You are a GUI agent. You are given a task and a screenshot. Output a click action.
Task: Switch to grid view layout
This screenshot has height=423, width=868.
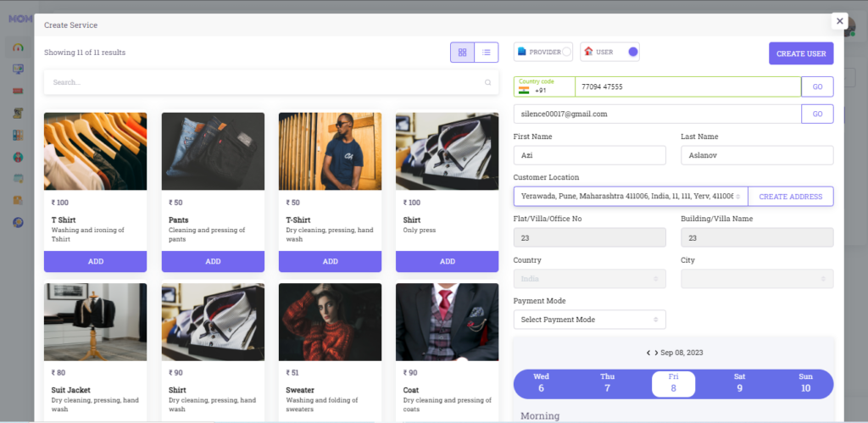(462, 53)
